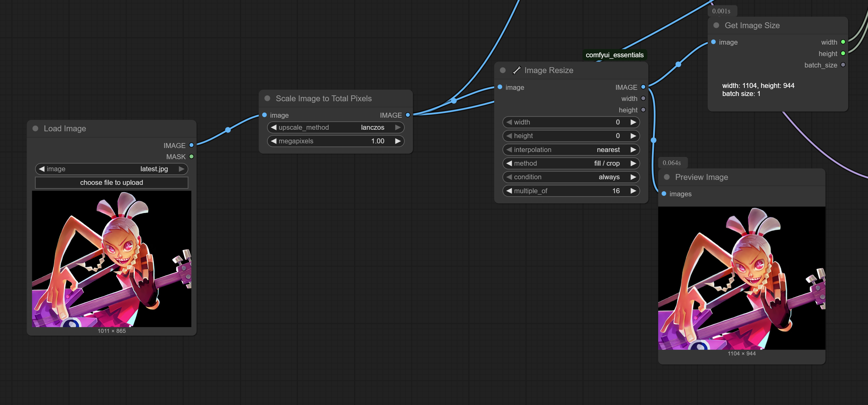Viewport: 868px width, 405px height.
Task: Click the comfyui_essentials badge label
Action: [x=615, y=55]
